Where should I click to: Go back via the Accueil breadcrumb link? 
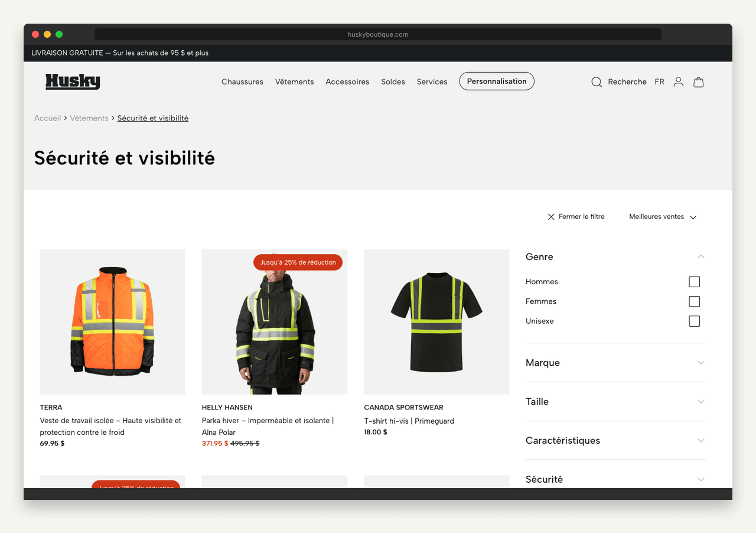click(47, 118)
